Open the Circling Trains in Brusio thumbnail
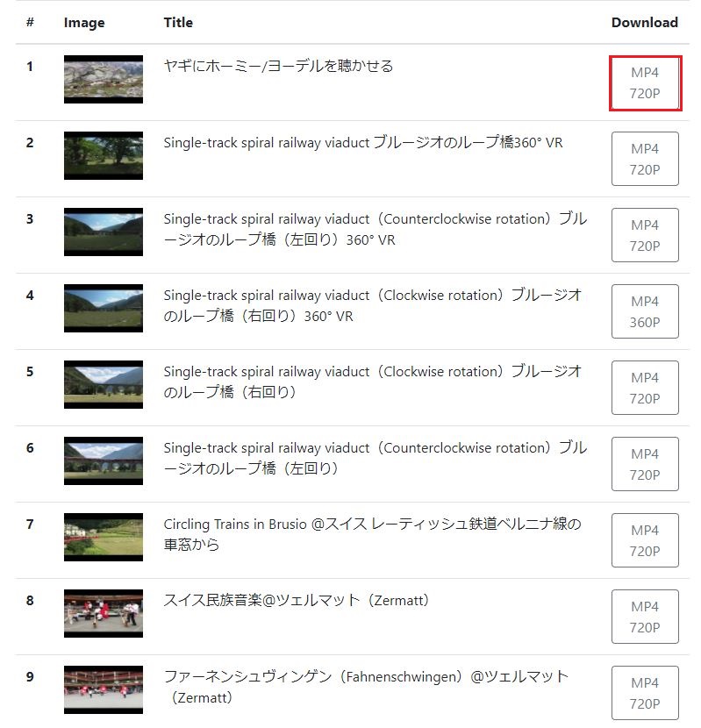 click(x=104, y=537)
